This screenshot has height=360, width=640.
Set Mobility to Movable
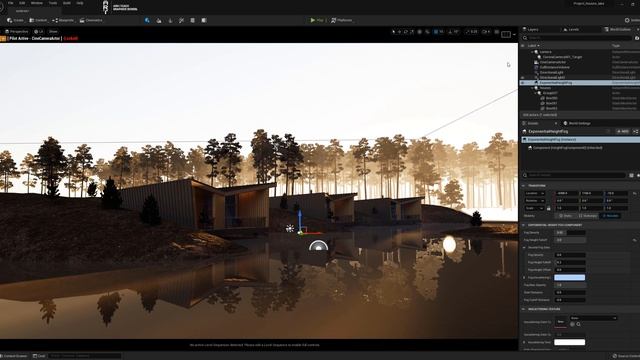610,216
